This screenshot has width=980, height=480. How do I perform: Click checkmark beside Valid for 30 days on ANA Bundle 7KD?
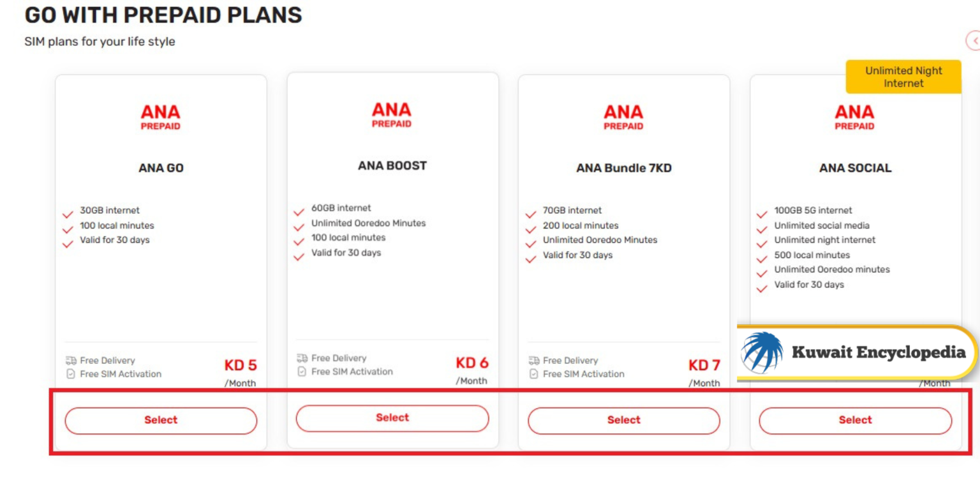(x=530, y=257)
